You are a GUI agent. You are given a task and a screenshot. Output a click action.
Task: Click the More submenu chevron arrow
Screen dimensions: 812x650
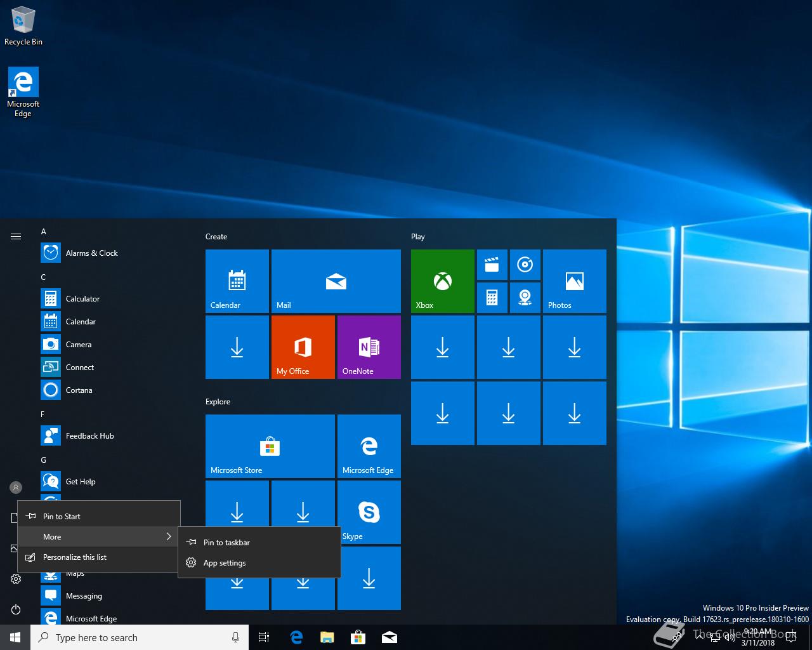(169, 536)
